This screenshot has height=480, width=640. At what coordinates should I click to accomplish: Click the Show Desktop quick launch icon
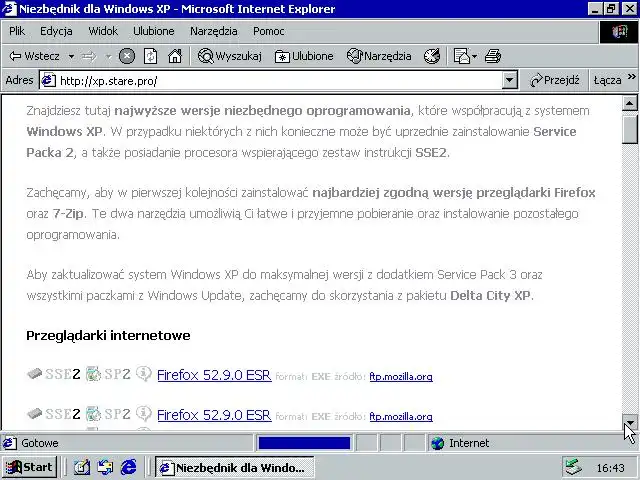(82, 467)
